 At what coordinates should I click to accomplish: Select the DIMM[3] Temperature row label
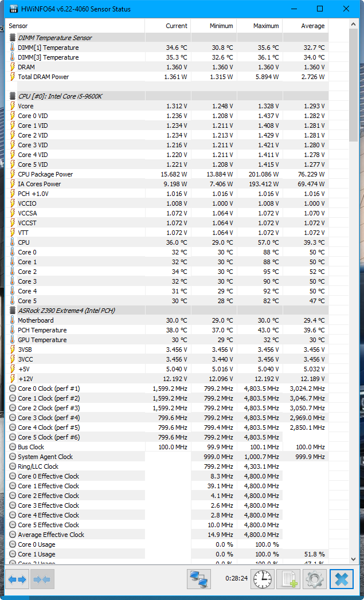coord(48,57)
